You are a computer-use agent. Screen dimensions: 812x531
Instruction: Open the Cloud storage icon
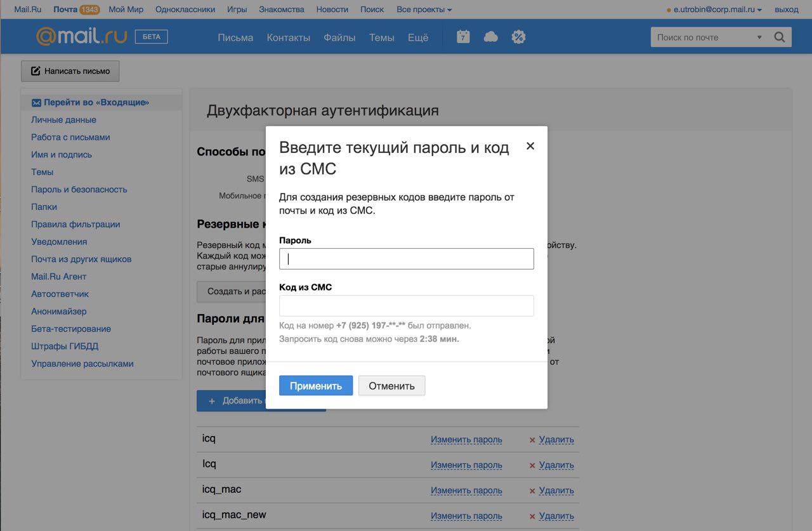click(490, 37)
